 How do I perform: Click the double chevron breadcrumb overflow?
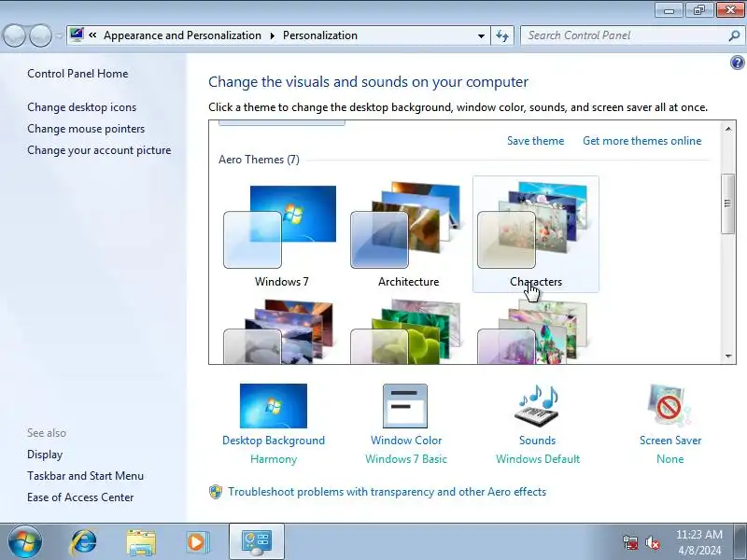[x=92, y=35]
